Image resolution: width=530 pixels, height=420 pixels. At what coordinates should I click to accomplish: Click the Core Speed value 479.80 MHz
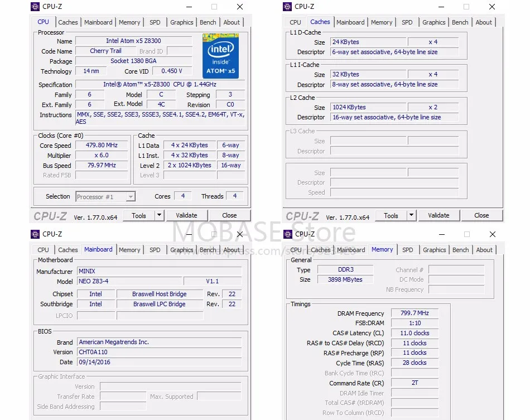click(102, 145)
